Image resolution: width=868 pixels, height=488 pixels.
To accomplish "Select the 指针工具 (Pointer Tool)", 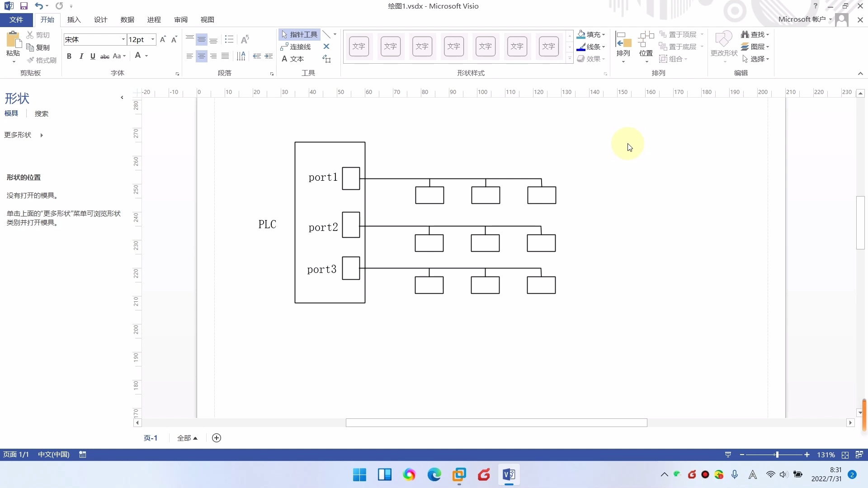I will [298, 34].
